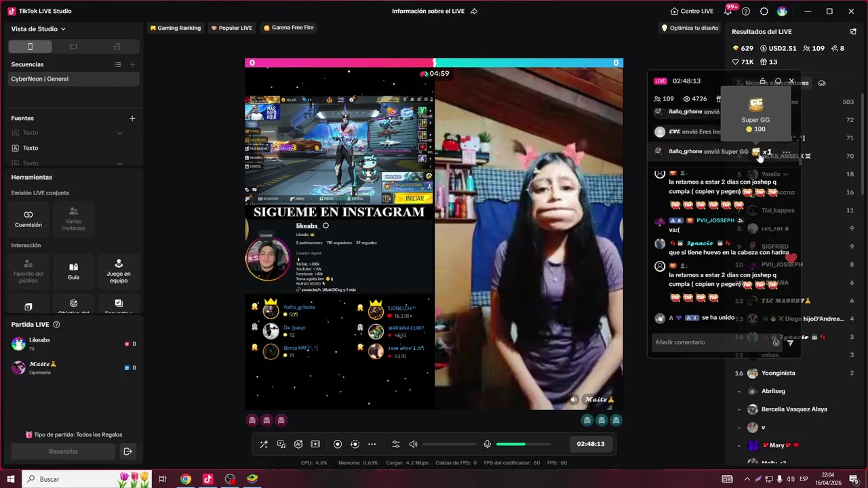Image resolution: width=868 pixels, height=488 pixels.
Task: Open the profile avatar menu
Action: tap(782, 12)
